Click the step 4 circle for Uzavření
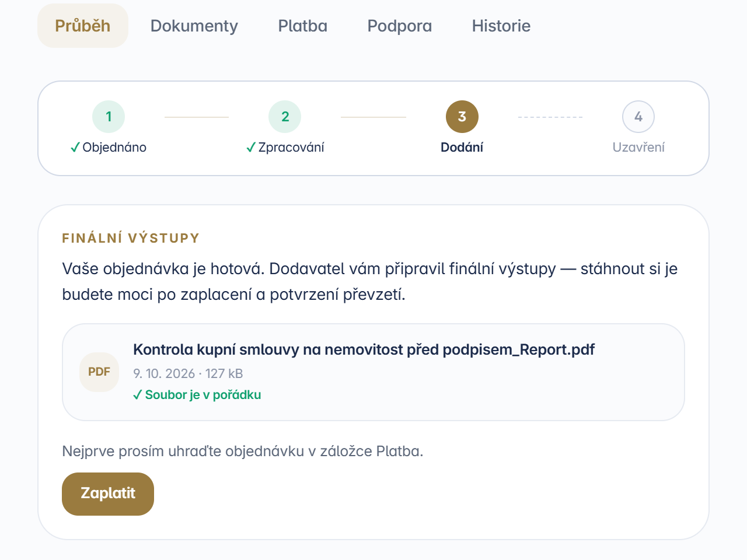This screenshot has width=747, height=560. coord(638,117)
